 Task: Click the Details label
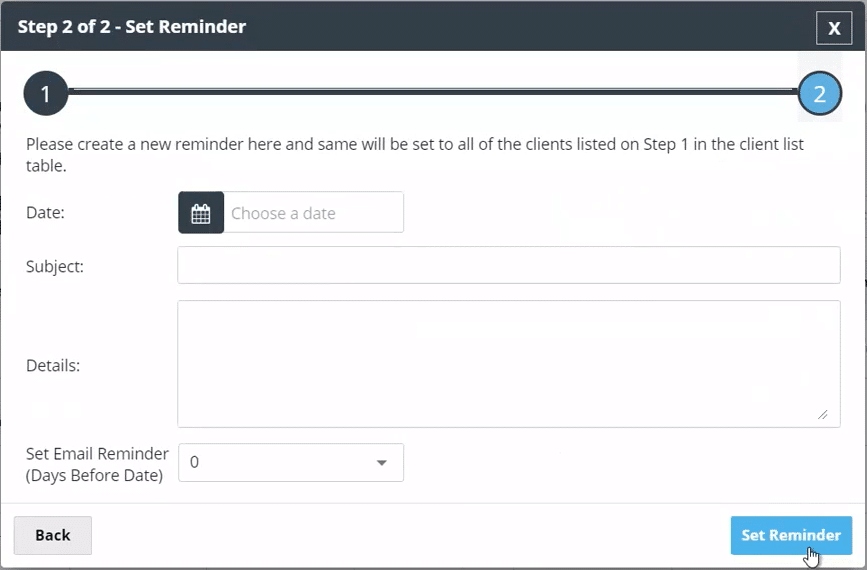[53, 366]
